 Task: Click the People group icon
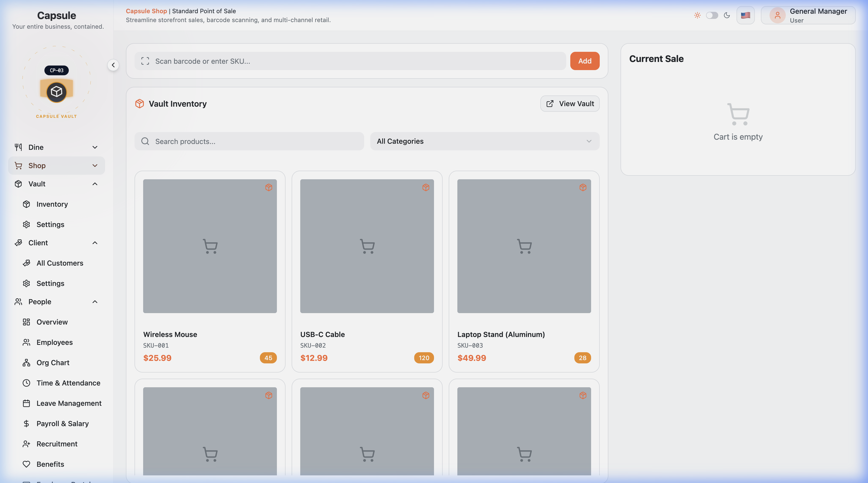tap(18, 302)
